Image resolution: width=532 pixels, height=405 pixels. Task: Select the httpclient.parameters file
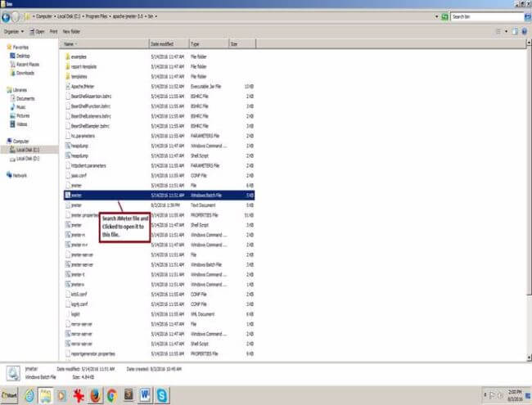pyautogui.click(x=159, y=165)
